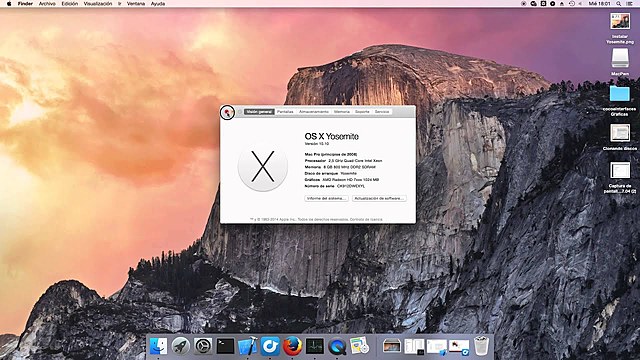Close the About This Mac window

click(x=227, y=112)
